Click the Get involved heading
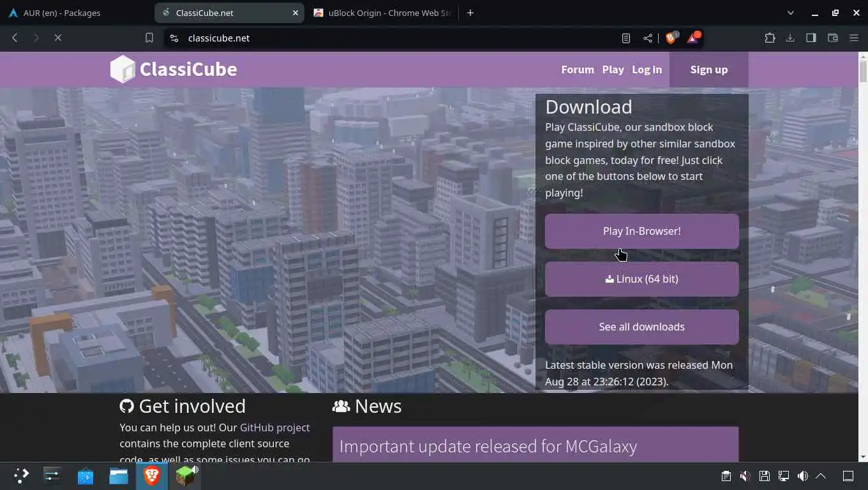This screenshot has width=868, height=490. [x=183, y=406]
